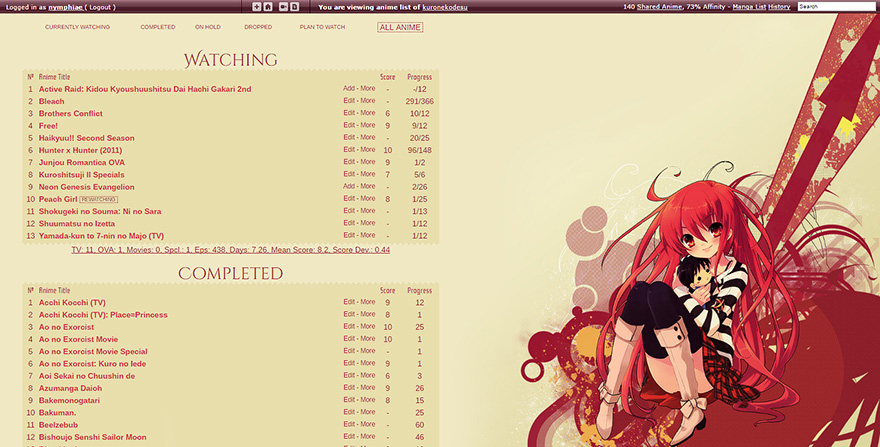
Task: Click the Anime Title header in Watching table
Action: 54,77
